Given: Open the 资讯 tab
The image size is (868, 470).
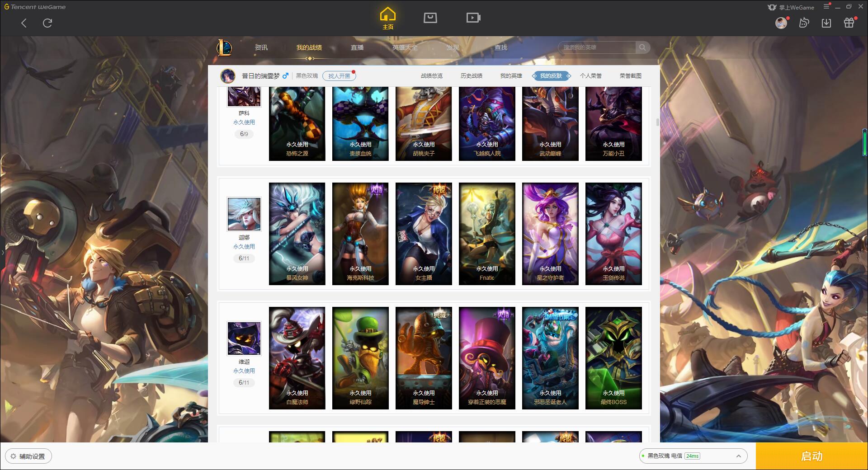Looking at the screenshot, I should [261, 47].
